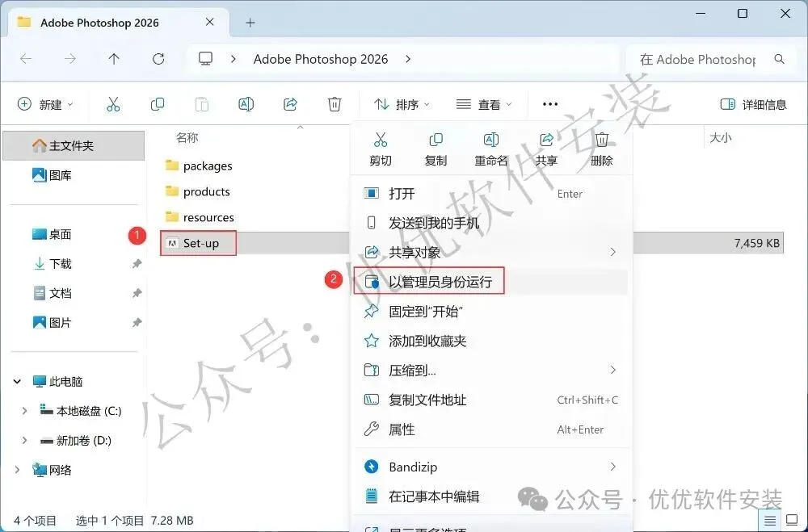Switch to details view icon in the status bar
This screenshot has height=532, width=808.
(x=769, y=520)
